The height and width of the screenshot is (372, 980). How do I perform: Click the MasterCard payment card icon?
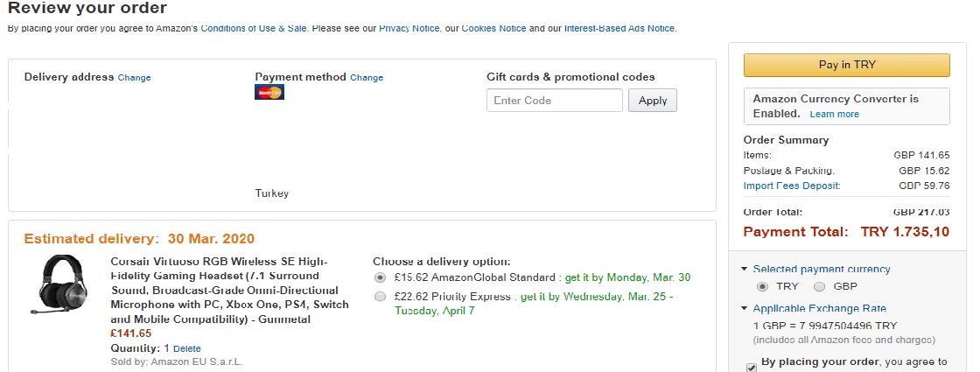click(x=269, y=92)
